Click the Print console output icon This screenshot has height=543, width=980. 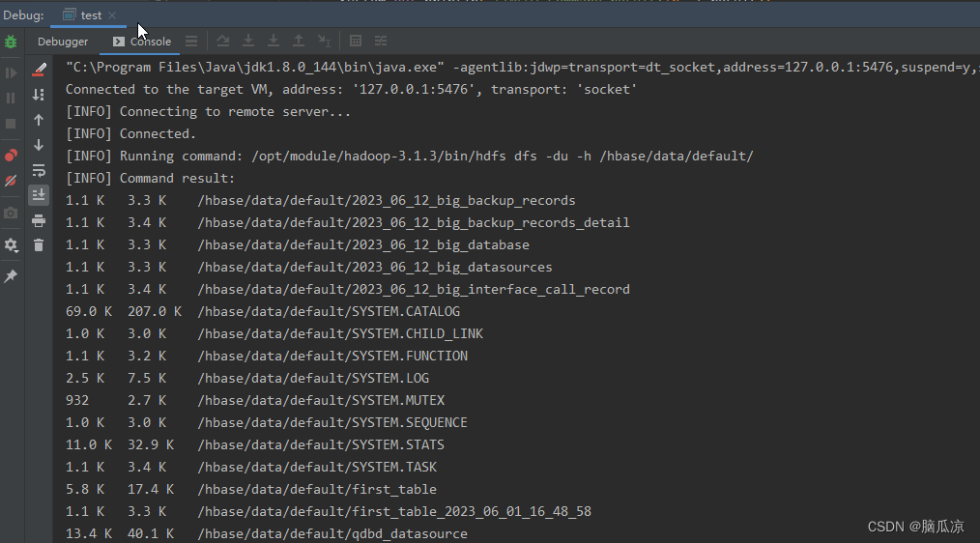[x=39, y=220]
